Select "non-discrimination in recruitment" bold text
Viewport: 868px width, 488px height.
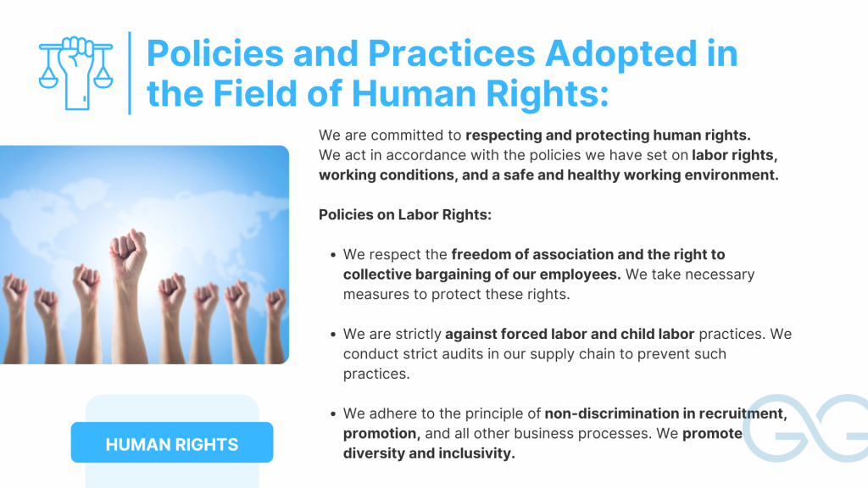(665, 413)
